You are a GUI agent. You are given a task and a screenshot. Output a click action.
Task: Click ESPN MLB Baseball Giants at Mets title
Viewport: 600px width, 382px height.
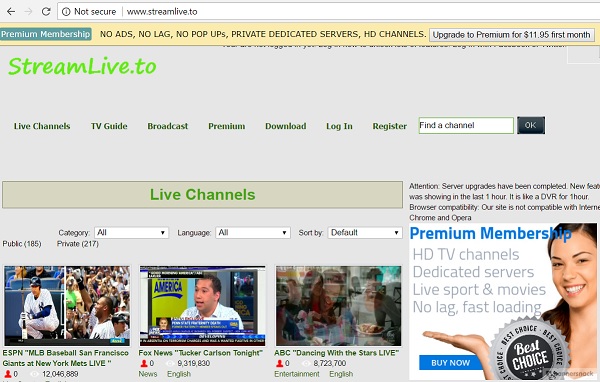click(x=65, y=358)
